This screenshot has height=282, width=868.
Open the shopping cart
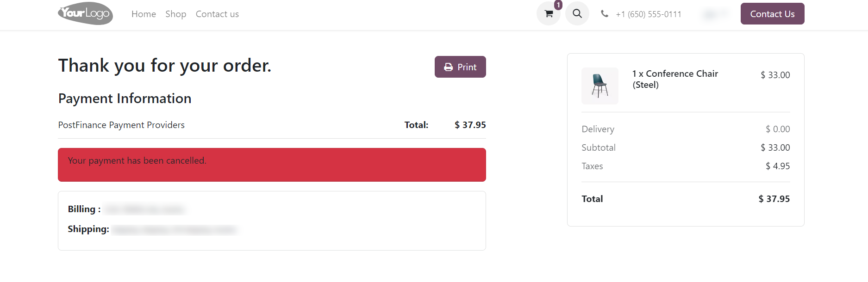click(549, 14)
